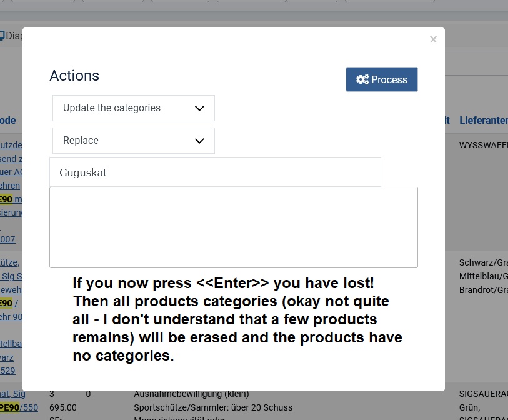
Task: Click the Process button
Action: (x=382, y=79)
